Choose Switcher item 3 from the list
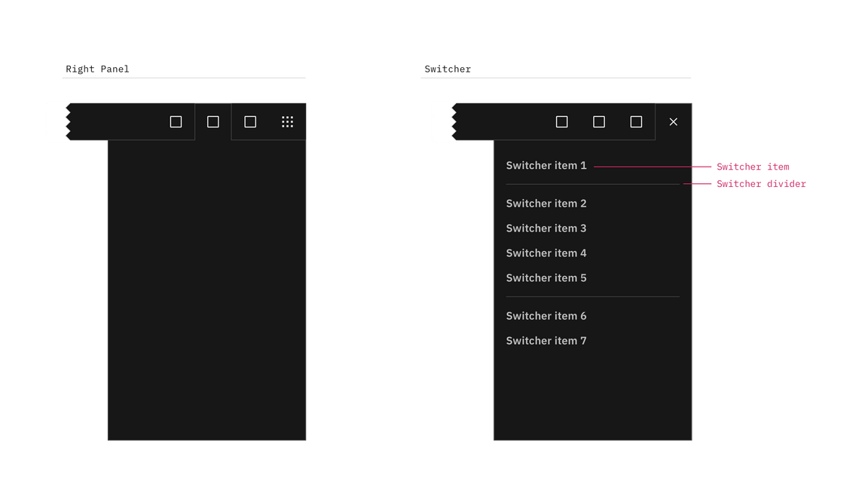The height and width of the screenshot is (503, 868). click(x=546, y=228)
